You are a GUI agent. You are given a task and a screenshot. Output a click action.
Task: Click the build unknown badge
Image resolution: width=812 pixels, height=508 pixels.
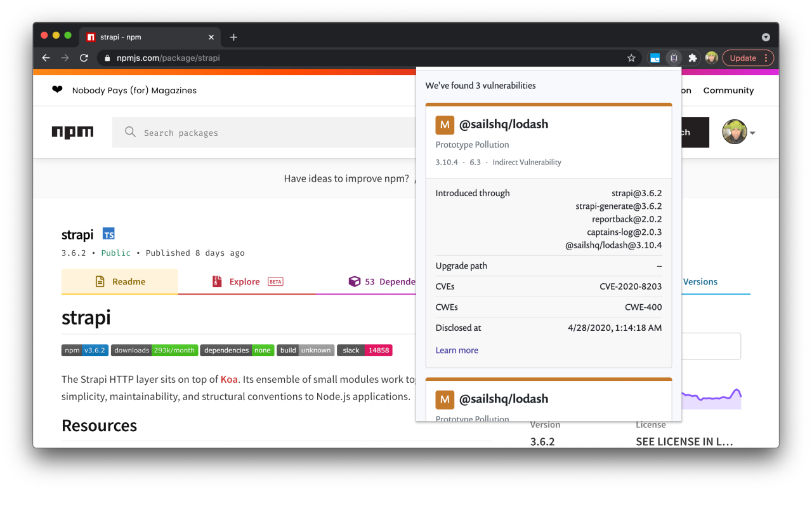point(305,350)
